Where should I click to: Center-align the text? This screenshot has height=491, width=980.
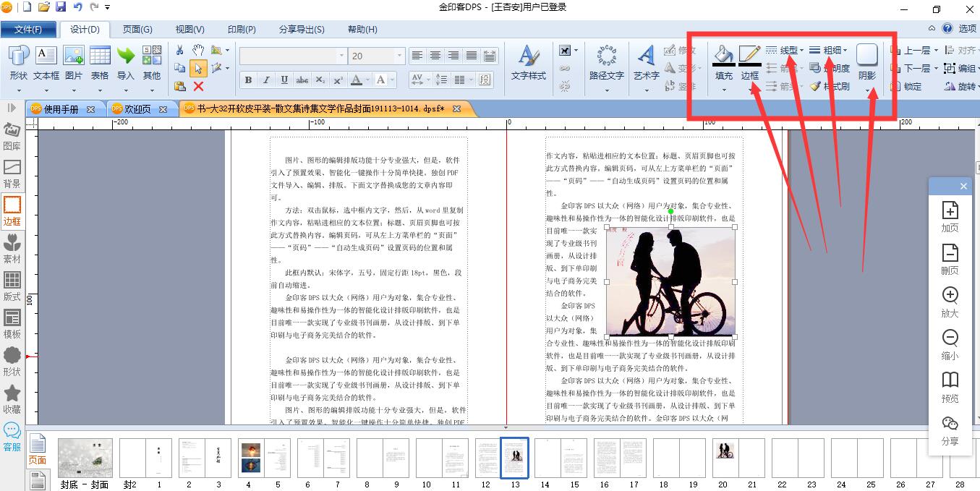tap(435, 56)
